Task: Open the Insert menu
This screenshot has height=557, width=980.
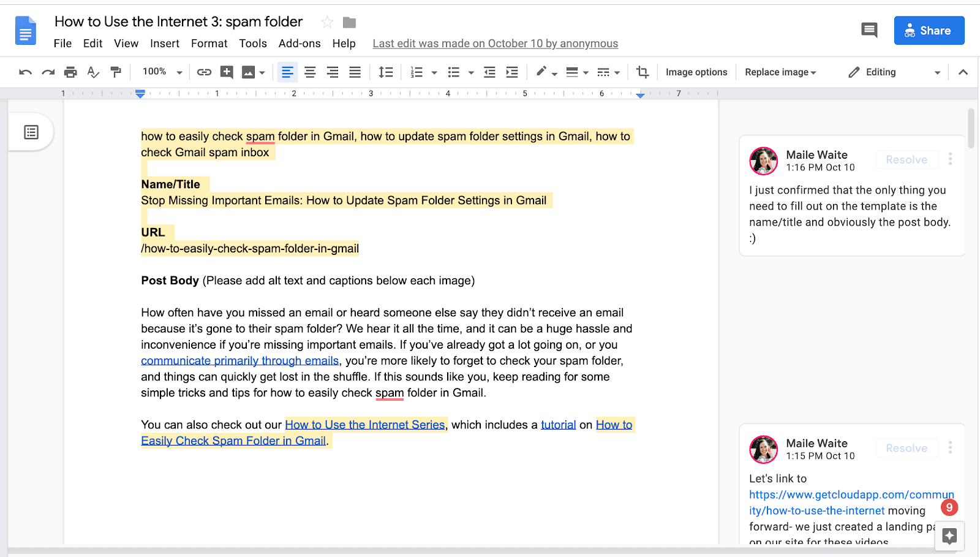Action: point(165,44)
